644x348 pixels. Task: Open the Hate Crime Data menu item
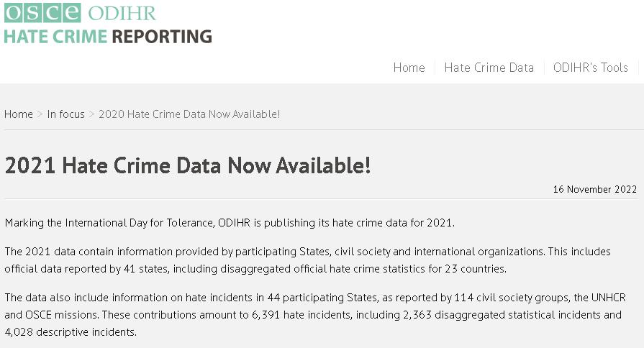(x=489, y=68)
